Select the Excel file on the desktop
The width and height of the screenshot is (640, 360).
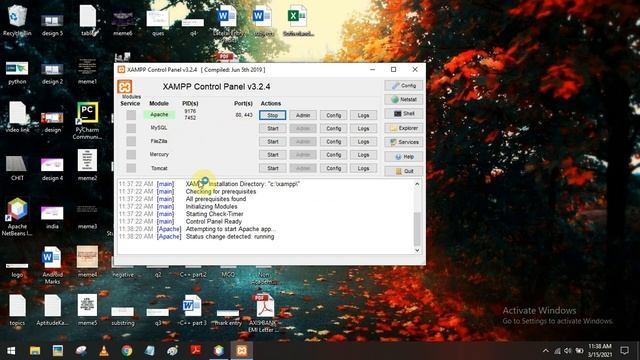[x=298, y=20]
